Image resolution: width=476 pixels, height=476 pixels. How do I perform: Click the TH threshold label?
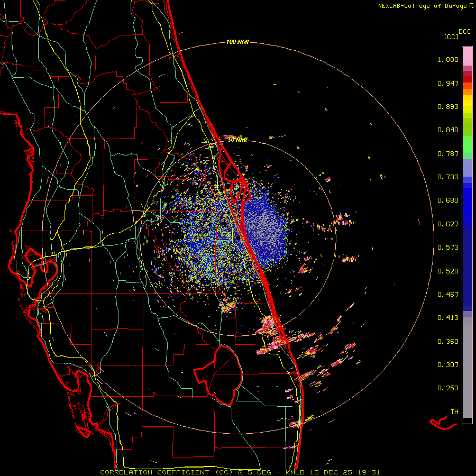tap(454, 412)
